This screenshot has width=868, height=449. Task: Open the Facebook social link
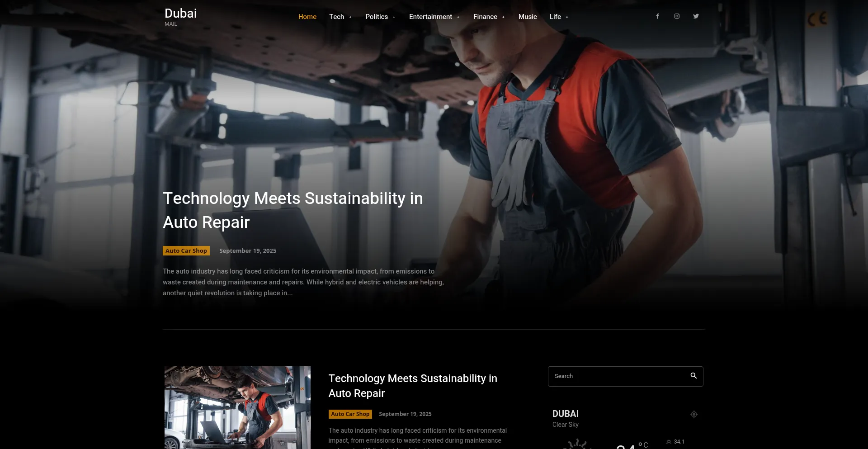[x=658, y=16]
